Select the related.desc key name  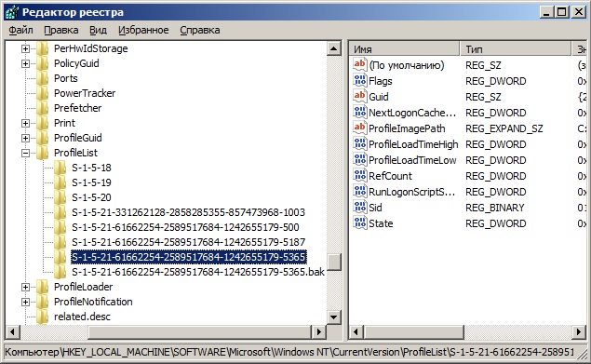tap(82, 317)
